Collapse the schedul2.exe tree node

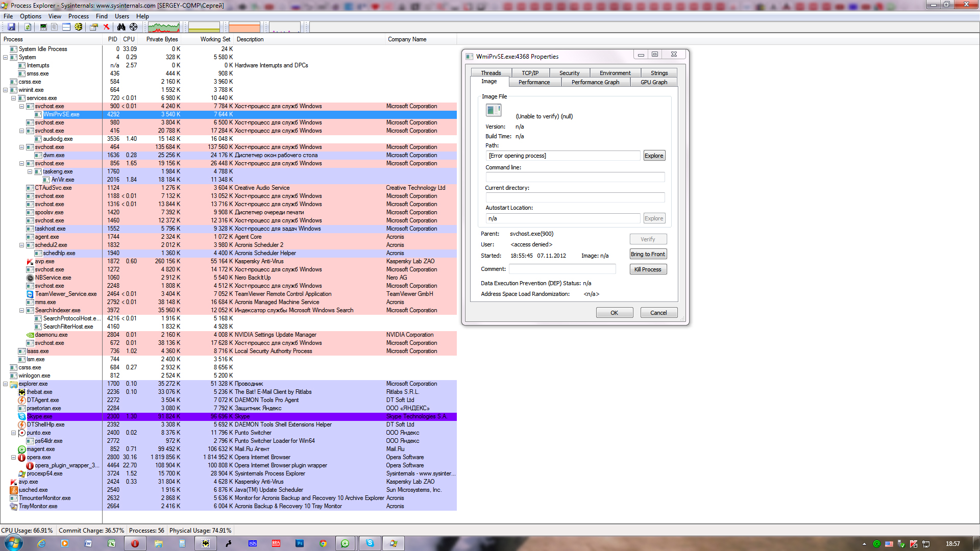pos(22,245)
